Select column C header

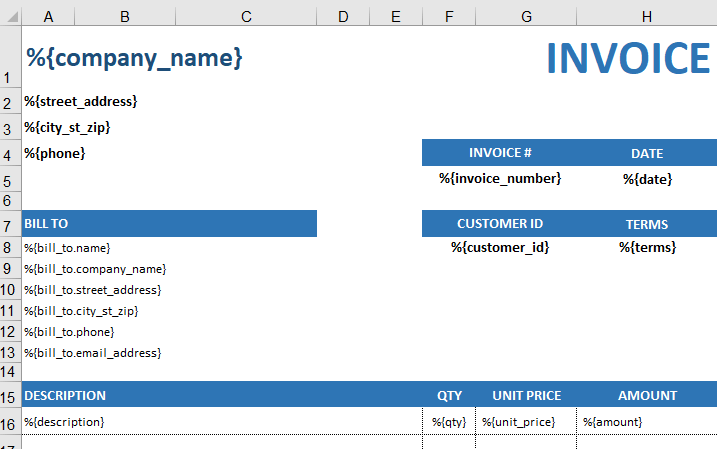tap(246, 17)
